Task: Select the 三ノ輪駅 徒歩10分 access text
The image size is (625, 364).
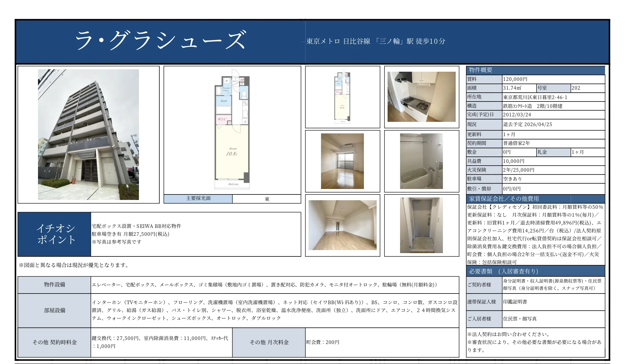Action: pyautogui.click(x=375, y=43)
